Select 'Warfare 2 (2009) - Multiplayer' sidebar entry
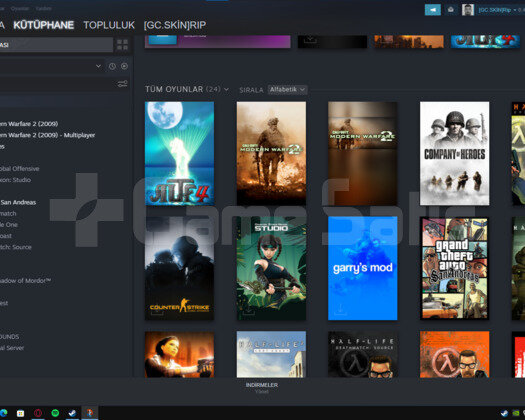The height and width of the screenshot is (420, 525). (48, 135)
